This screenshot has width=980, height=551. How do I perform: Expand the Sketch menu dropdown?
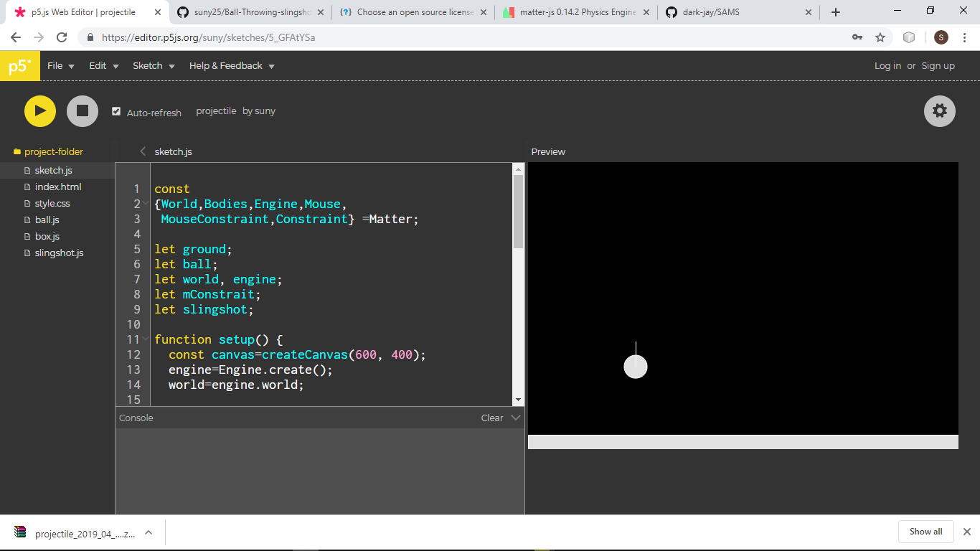point(153,65)
